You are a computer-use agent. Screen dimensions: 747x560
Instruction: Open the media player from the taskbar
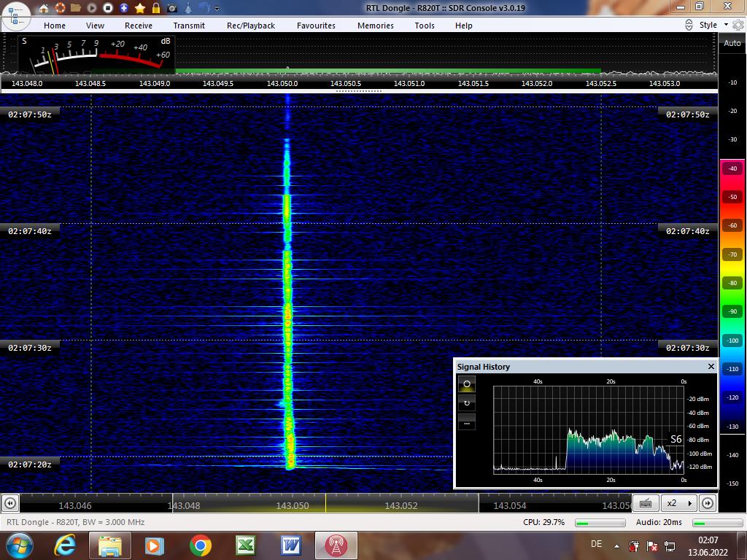(155, 545)
